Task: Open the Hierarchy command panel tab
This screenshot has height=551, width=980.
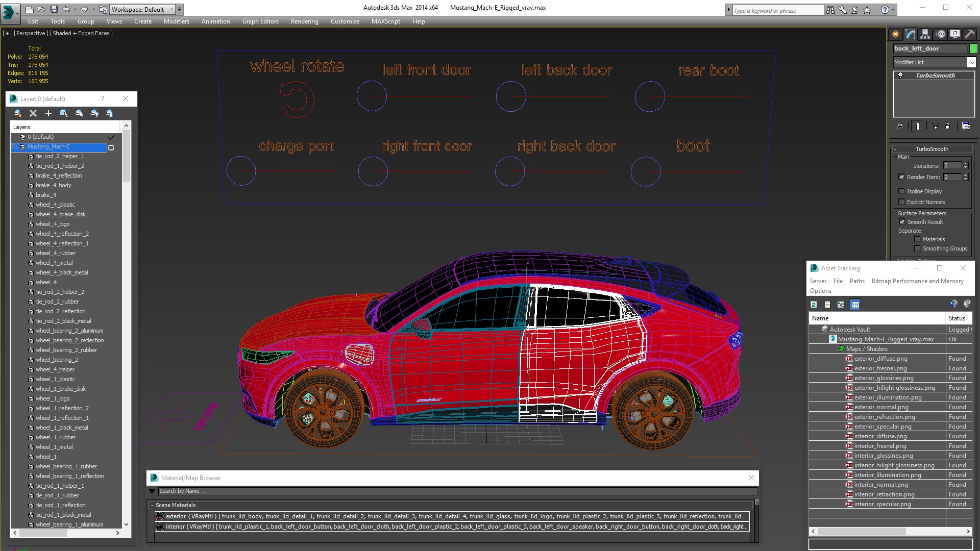Action: [x=925, y=34]
